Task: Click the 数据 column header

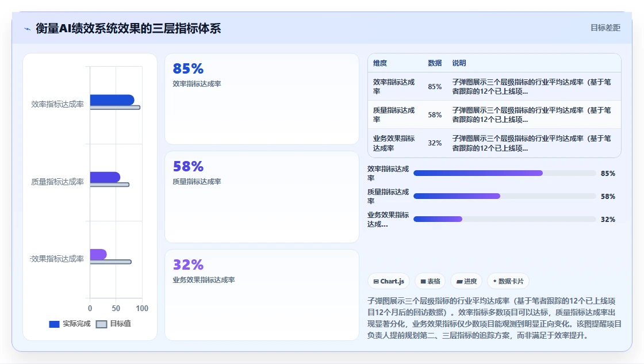Action: click(x=435, y=63)
